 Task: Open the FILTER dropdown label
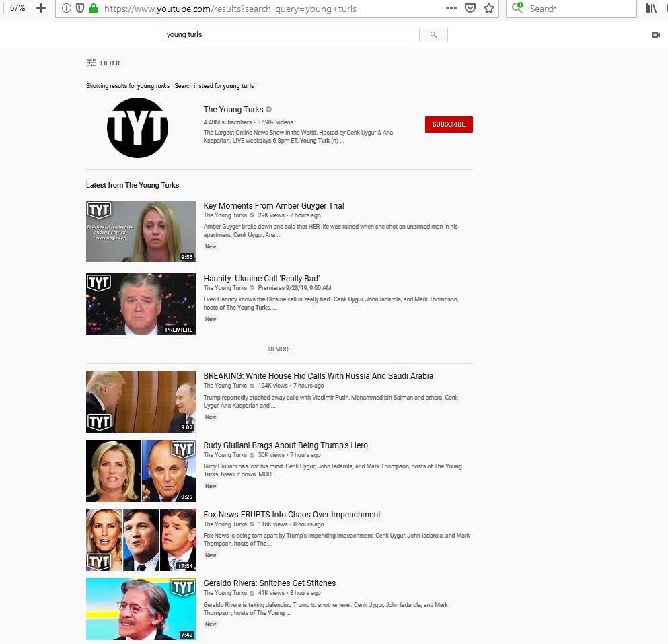coord(110,63)
